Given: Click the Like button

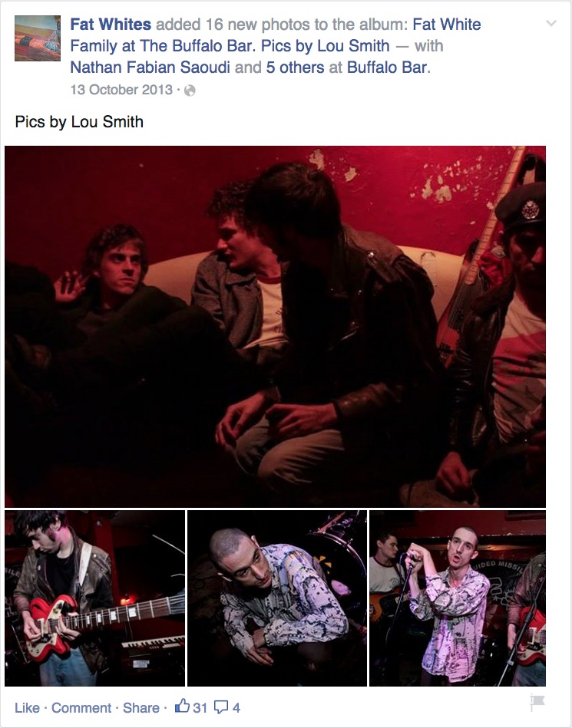Looking at the screenshot, I should coord(27,707).
